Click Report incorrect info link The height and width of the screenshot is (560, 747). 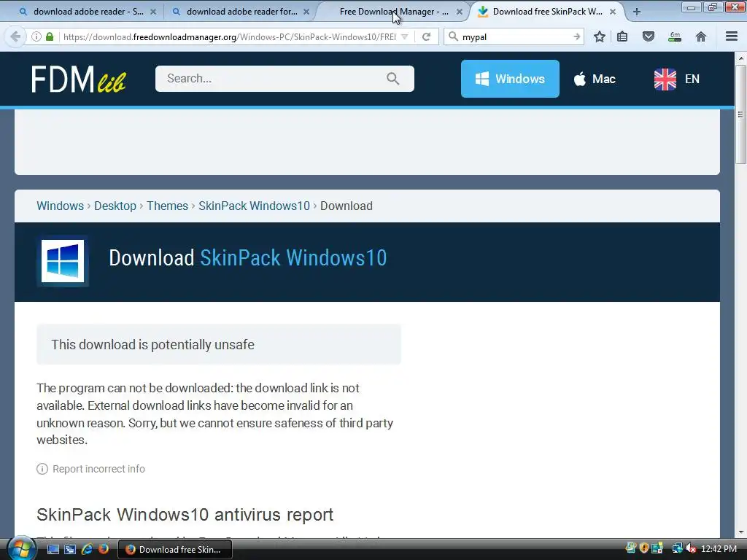pos(98,469)
